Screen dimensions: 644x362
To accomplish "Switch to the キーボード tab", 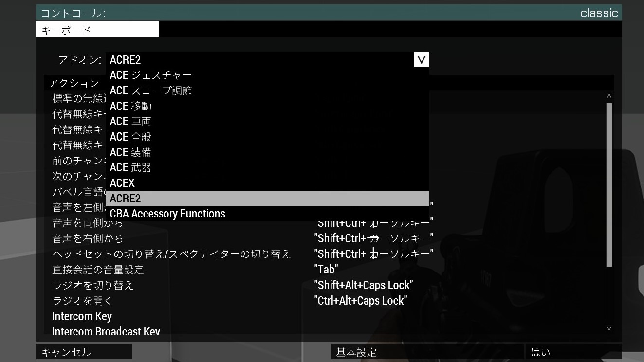I will pyautogui.click(x=97, y=30).
